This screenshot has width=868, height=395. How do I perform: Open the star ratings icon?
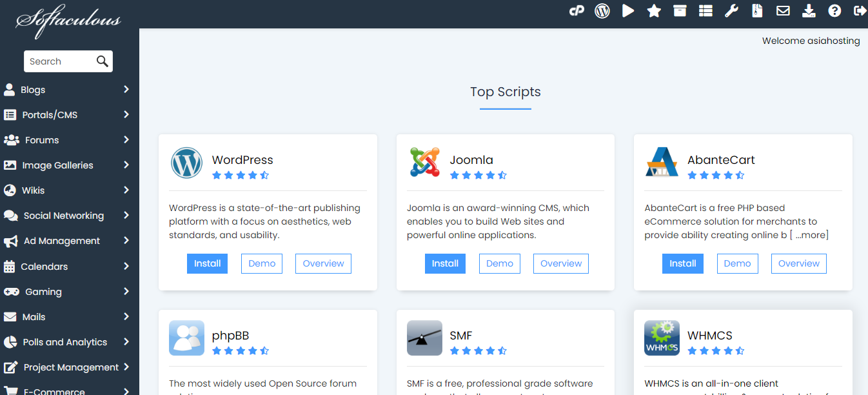click(654, 11)
